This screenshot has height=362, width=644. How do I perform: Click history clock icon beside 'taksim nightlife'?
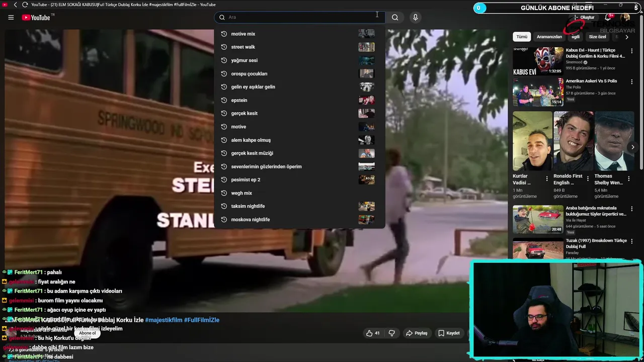tap(224, 206)
